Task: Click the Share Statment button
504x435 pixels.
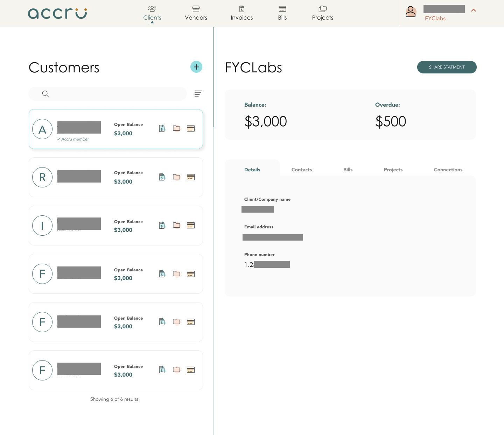Action: pos(447,67)
